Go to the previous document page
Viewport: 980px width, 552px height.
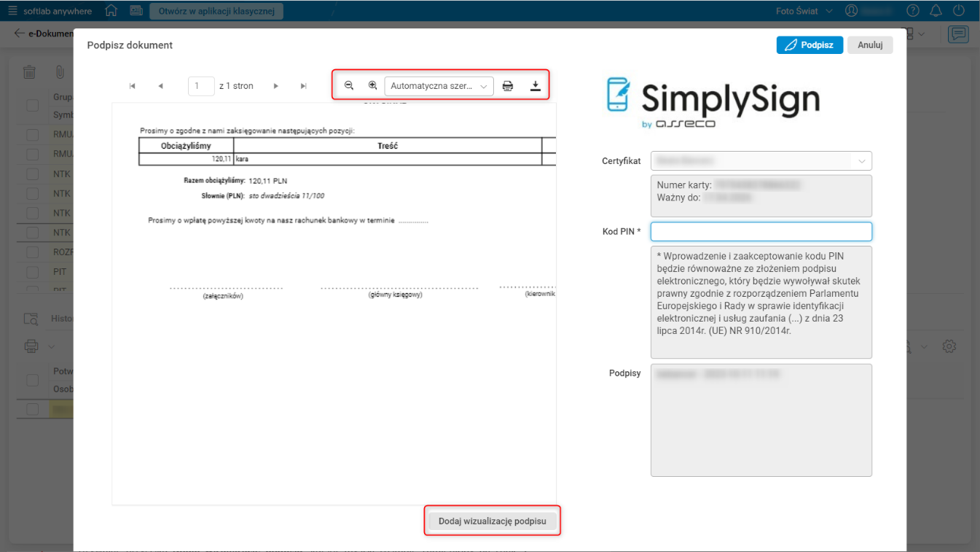pyautogui.click(x=160, y=86)
